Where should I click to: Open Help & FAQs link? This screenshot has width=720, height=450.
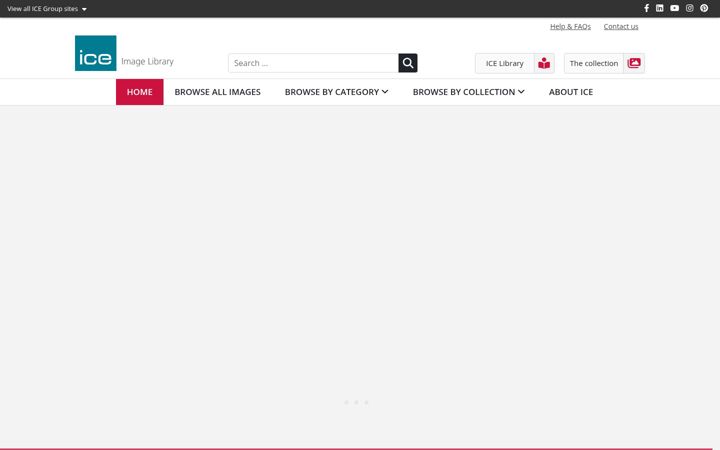pyautogui.click(x=570, y=27)
